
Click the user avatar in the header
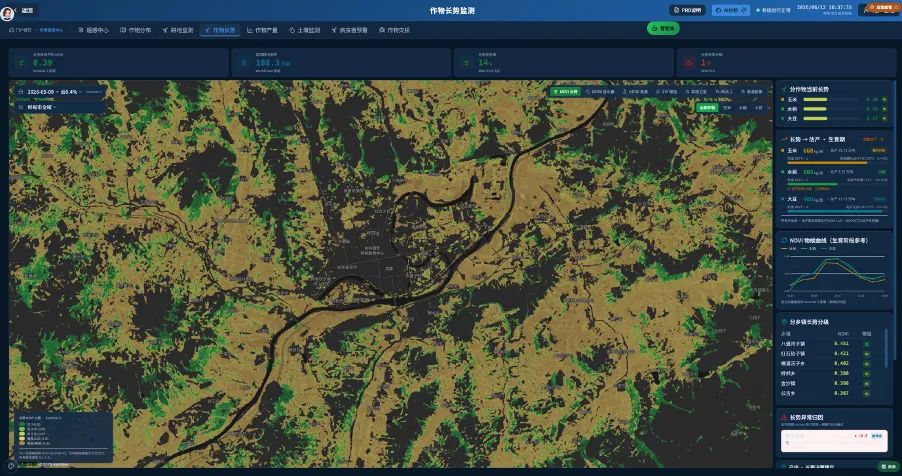pos(7,13)
